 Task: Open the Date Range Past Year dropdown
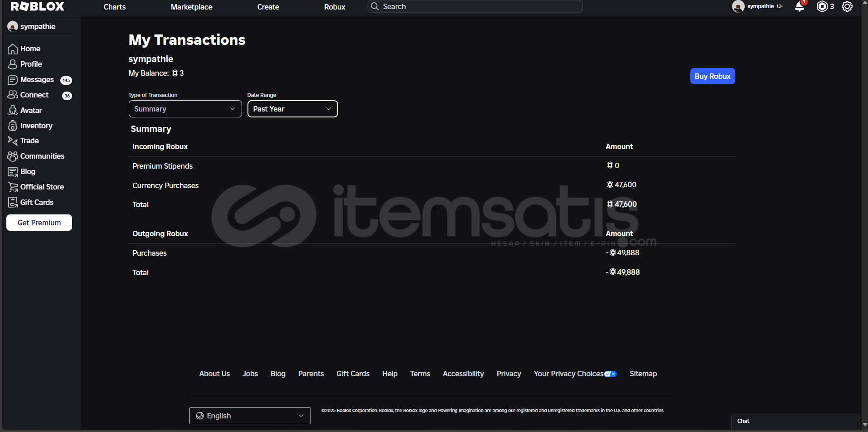click(293, 109)
